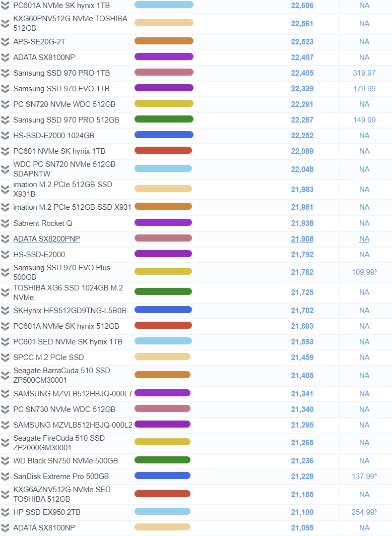Click the 22,339 benchmark score
Image resolution: width=392 pixels, height=536 pixels.
click(x=302, y=89)
